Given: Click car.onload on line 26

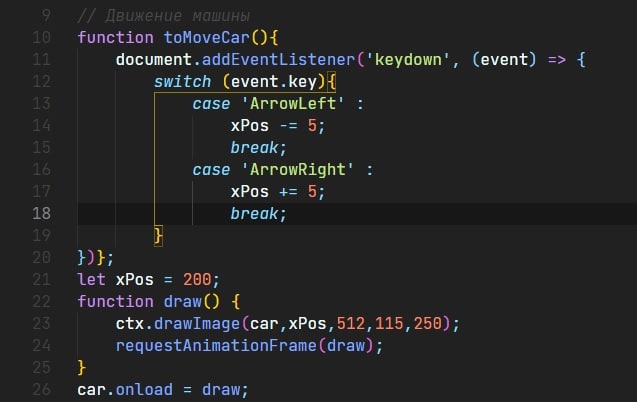Looking at the screenshot, I should [125, 389].
